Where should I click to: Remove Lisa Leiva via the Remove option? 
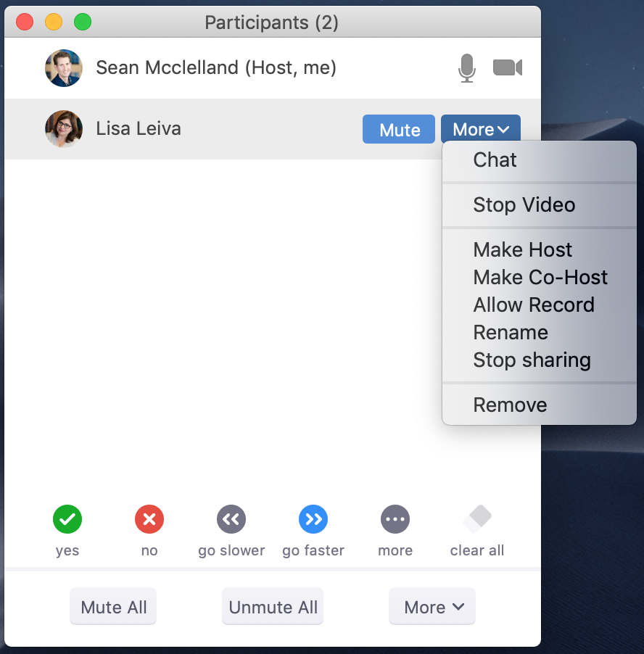point(510,405)
